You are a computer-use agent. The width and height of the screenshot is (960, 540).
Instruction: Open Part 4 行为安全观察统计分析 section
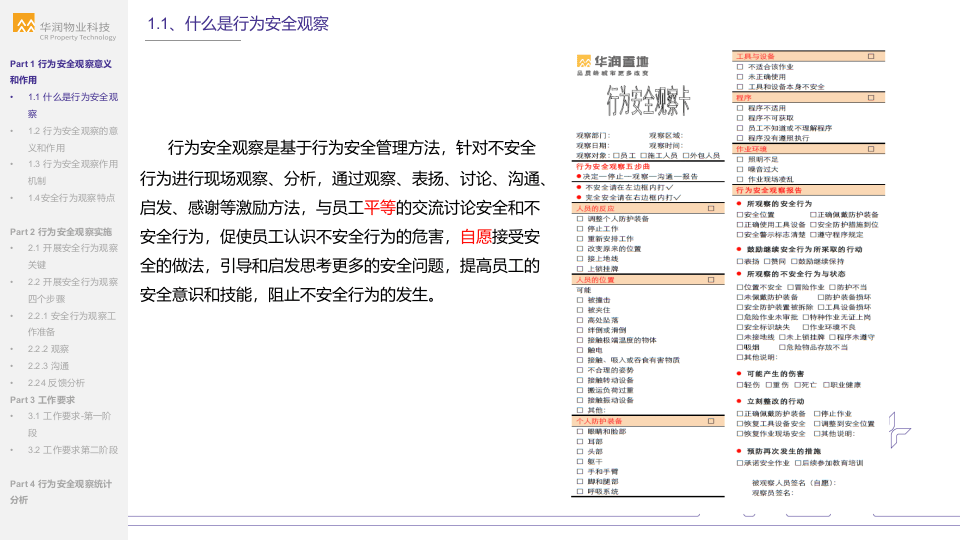click(x=61, y=492)
